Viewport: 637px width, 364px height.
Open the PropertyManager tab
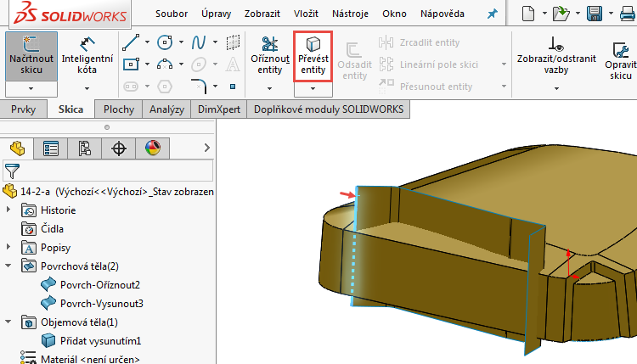(x=51, y=148)
